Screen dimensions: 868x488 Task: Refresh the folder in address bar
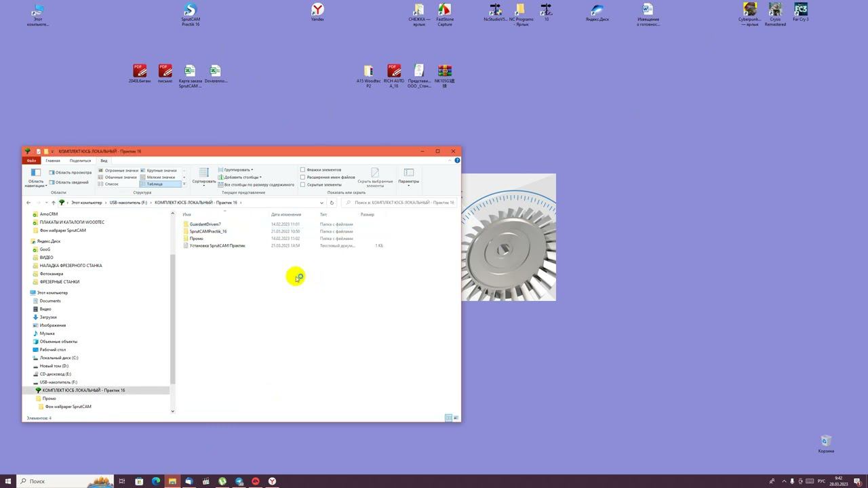[x=332, y=203]
